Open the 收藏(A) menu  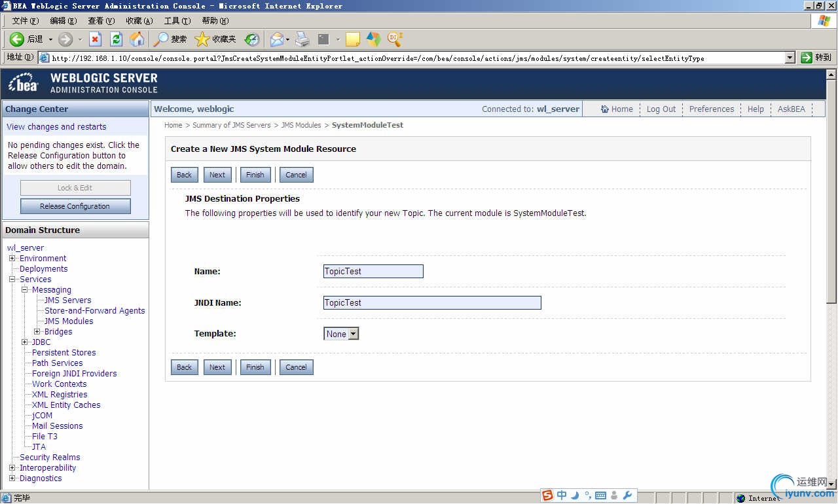(139, 21)
